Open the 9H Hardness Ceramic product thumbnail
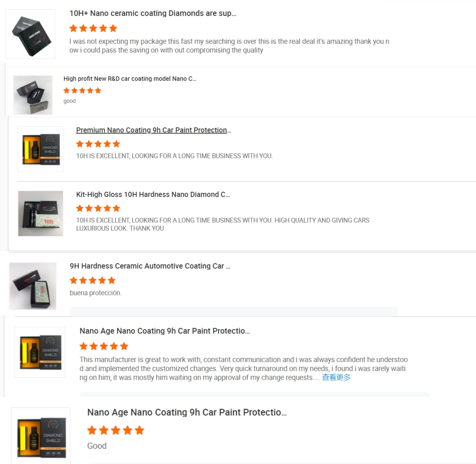Image resolution: width=476 pixels, height=464 pixels. pyautogui.click(x=33, y=286)
